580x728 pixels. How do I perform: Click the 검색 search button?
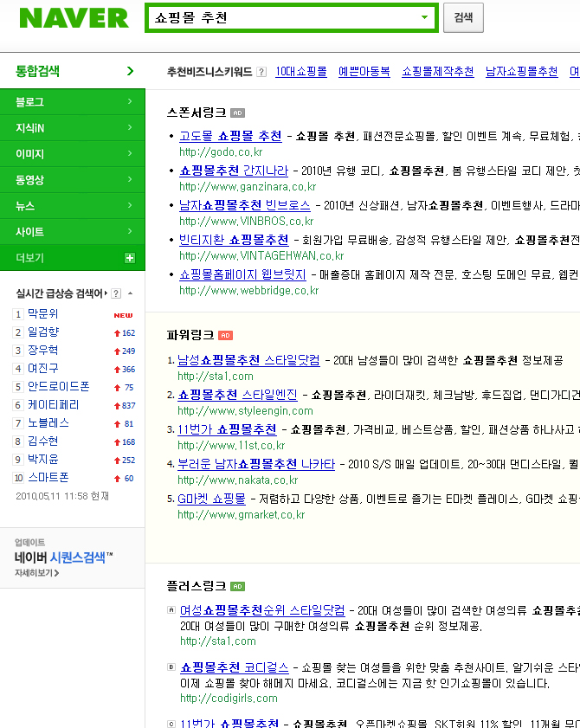pyautogui.click(x=463, y=17)
